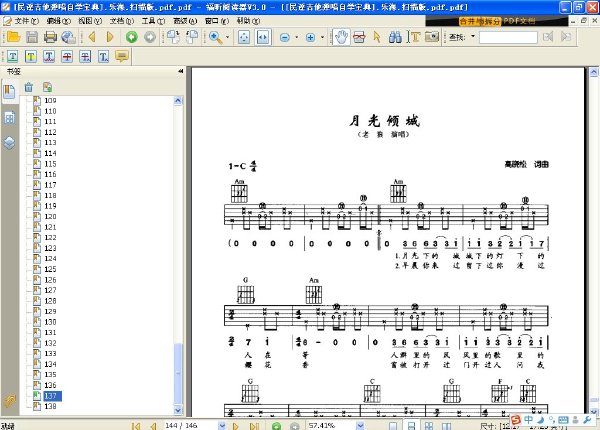This screenshot has height=430, width=600.
Task: Open the 帮助 menu
Action: click(248, 21)
